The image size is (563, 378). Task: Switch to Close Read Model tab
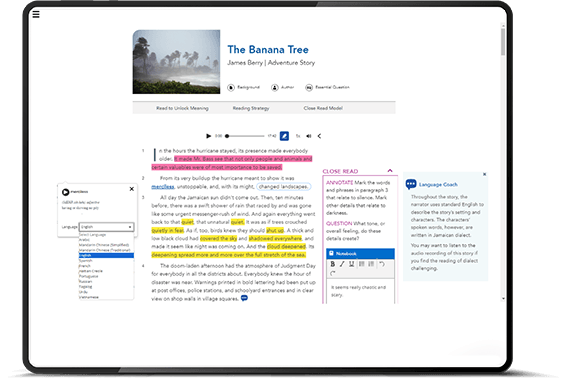coord(323,108)
